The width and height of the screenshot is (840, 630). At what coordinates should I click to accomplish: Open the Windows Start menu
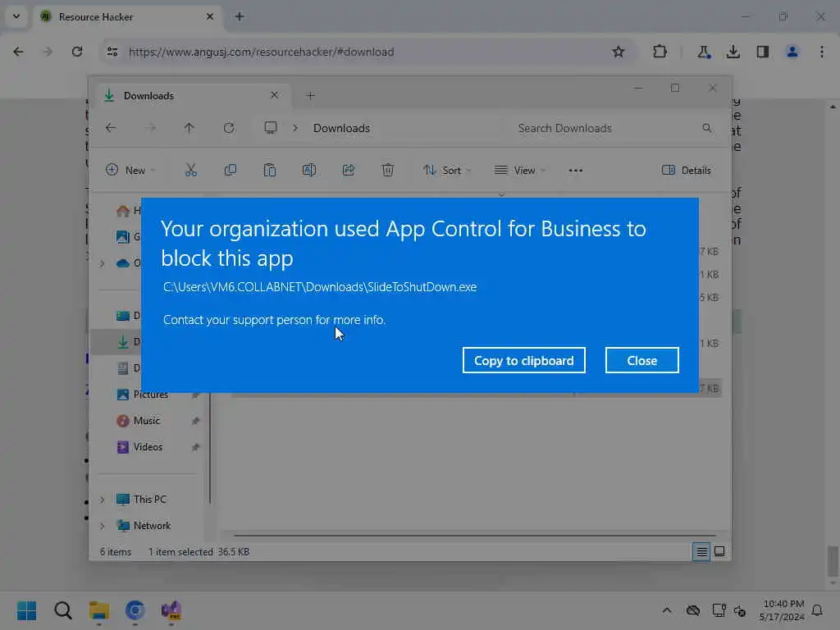coord(26,610)
